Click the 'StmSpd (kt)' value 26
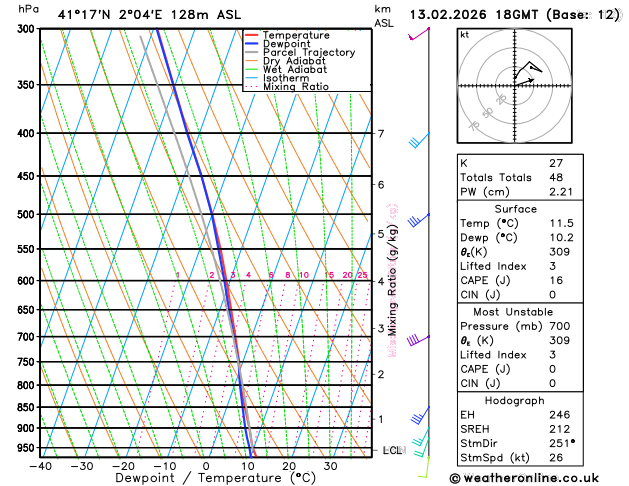This screenshot has height=486, width=629. [x=556, y=458]
